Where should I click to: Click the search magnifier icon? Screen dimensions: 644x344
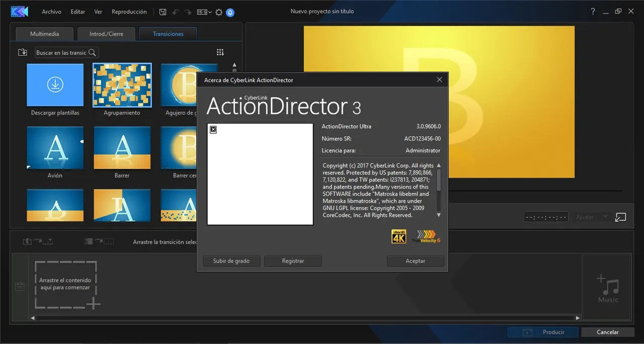pos(92,52)
